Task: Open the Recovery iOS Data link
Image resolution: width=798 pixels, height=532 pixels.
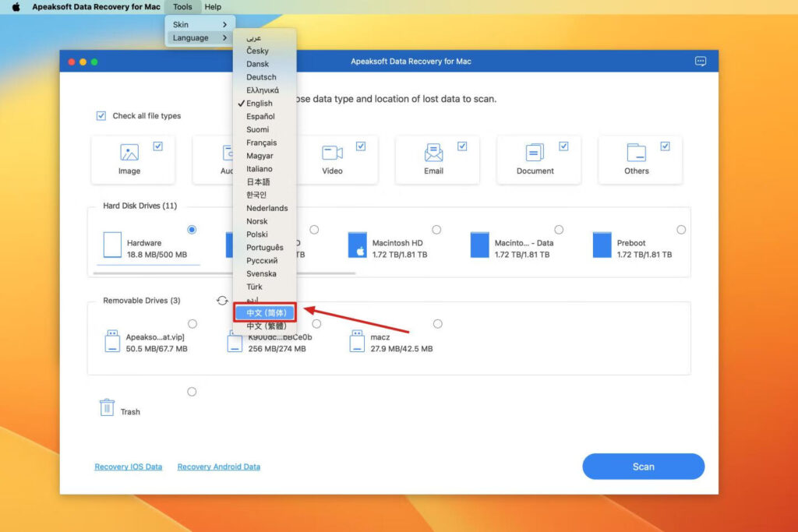Action: tap(128, 467)
